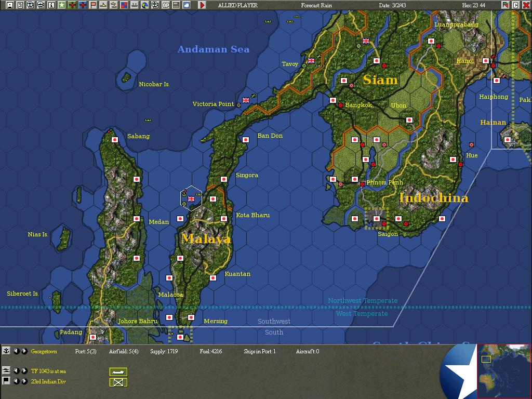This screenshot has height=399, width=532.
Task: Click the double yellow ships toolbar icon
Action: [x=114, y=5]
